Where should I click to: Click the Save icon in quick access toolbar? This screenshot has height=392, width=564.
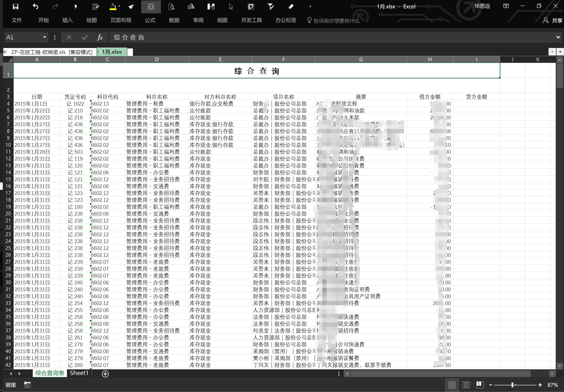coord(15,7)
